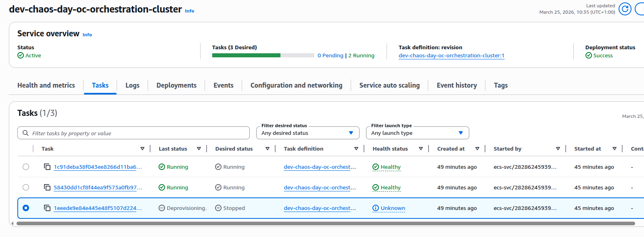This screenshot has height=237, width=644.
Task: Sort by Created at column arrow
Action: point(477,149)
